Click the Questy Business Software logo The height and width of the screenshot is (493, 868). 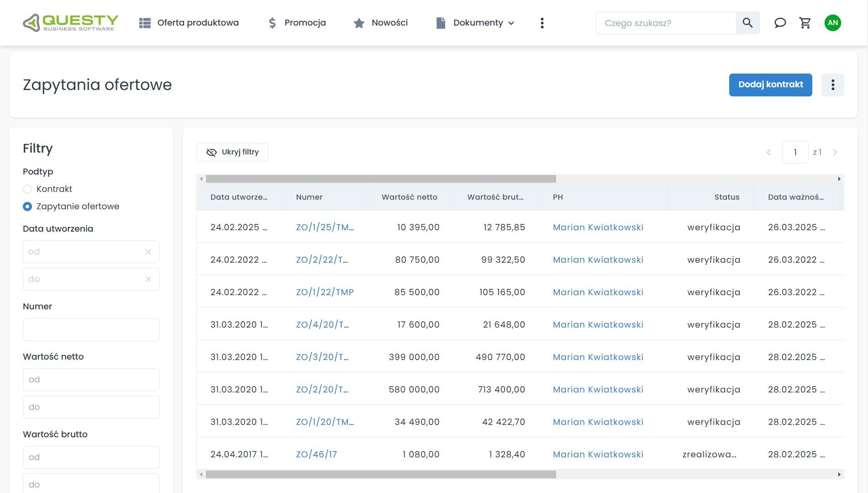pos(71,23)
